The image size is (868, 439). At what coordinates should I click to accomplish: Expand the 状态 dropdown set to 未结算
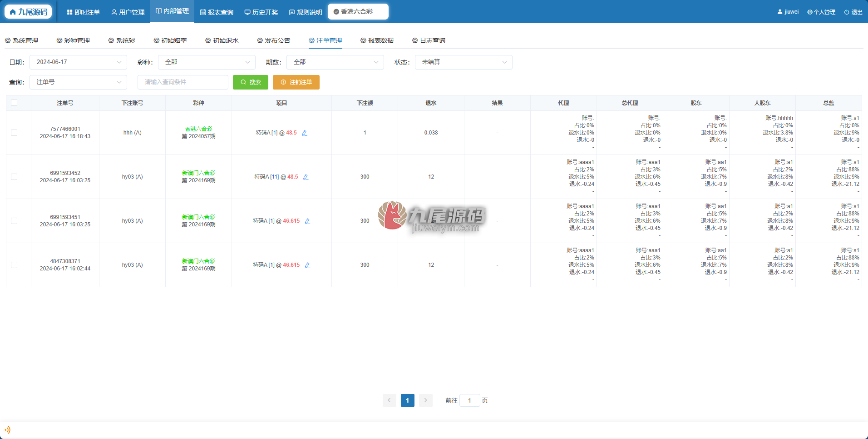(x=464, y=62)
